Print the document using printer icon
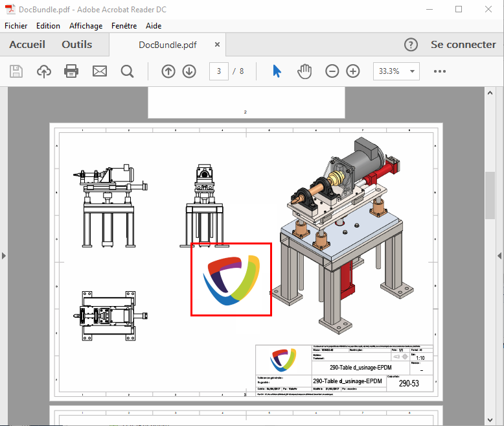504x426 pixels. point(71,71)
